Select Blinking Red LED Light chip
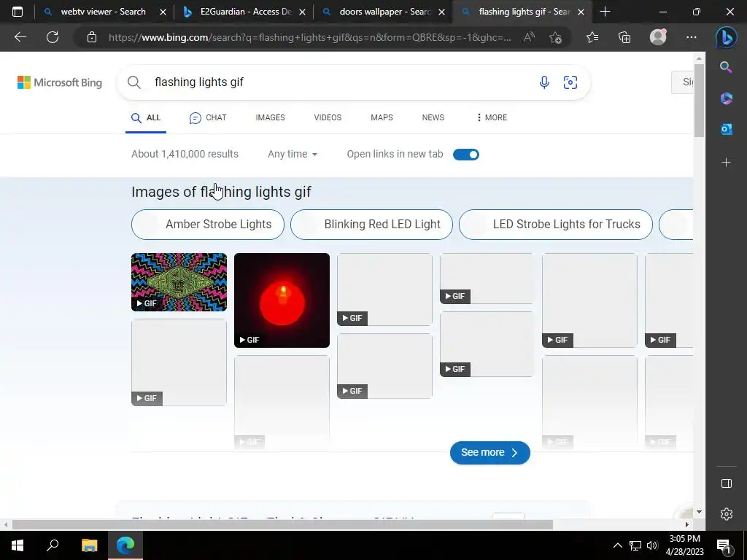 [371, 225]
